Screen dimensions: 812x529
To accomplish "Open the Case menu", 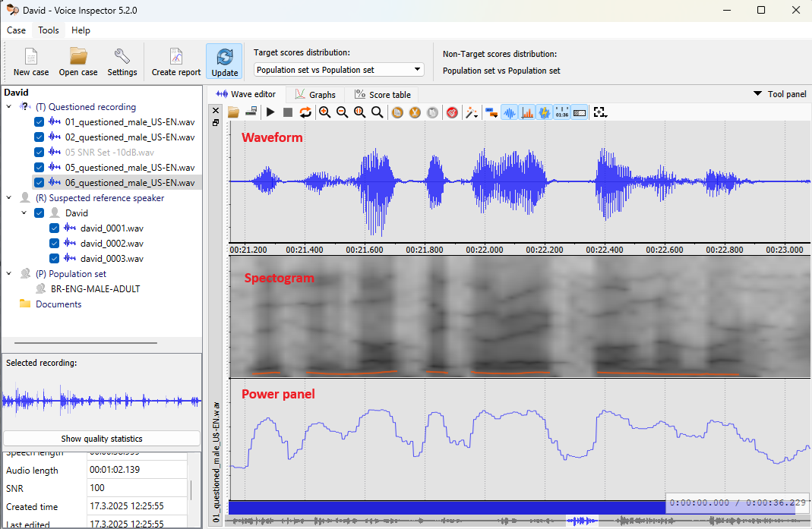I will tap(16, 30).
